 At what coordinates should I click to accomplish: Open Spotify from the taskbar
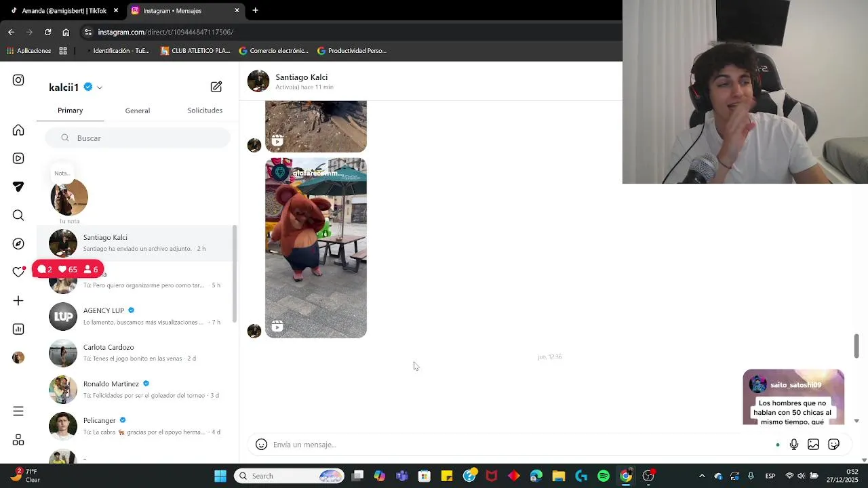604,476
